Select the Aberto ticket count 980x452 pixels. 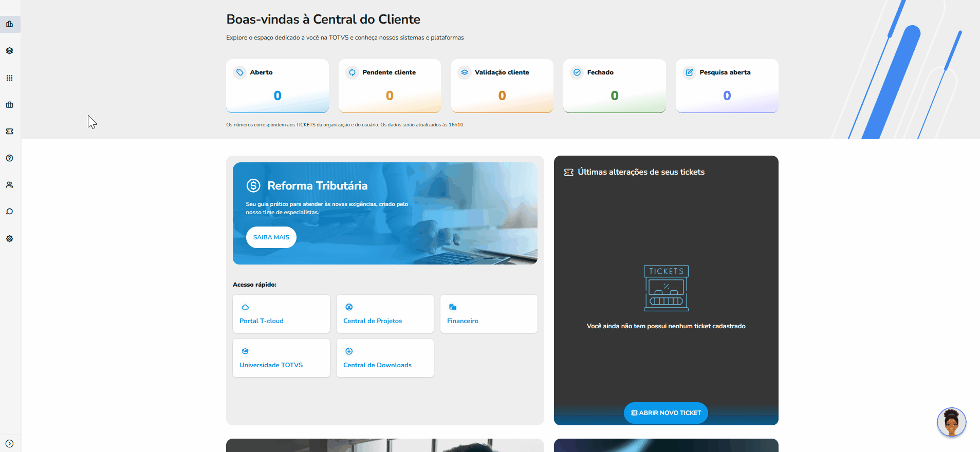[278, 96]
